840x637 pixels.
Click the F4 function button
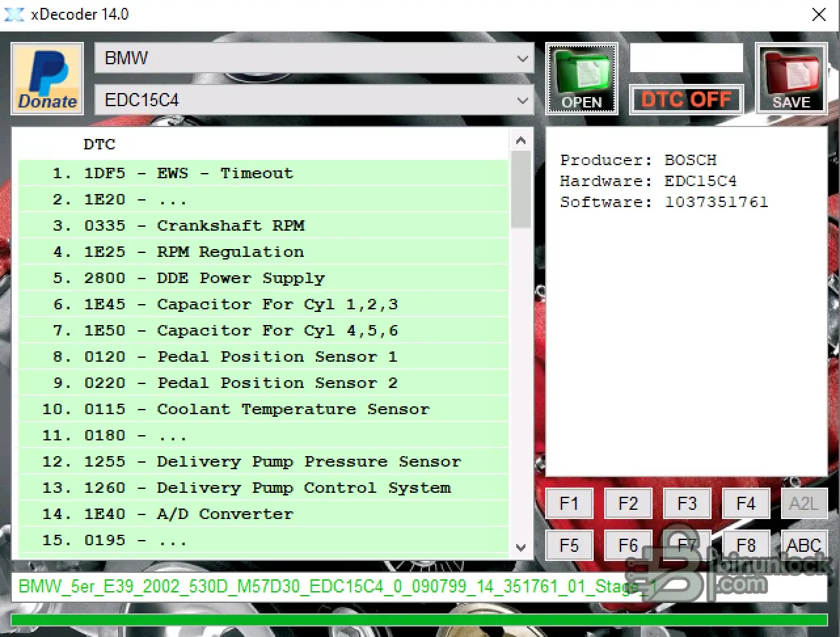(746, 504)
